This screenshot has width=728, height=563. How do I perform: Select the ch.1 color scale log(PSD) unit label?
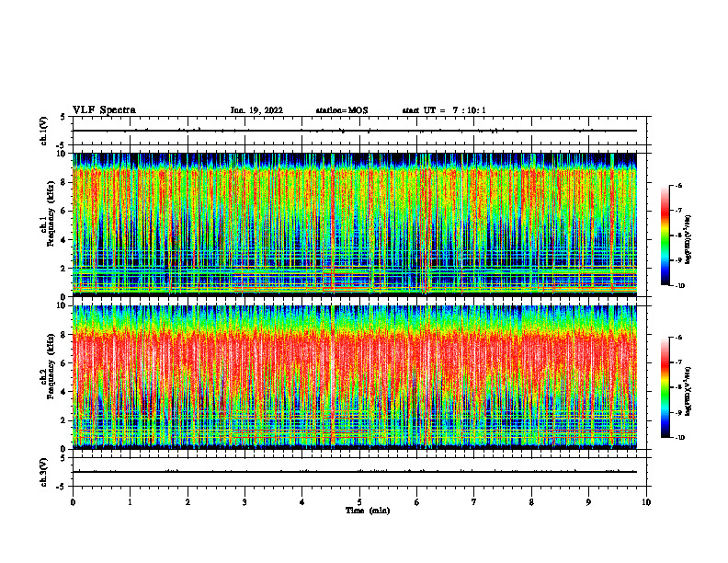(688, 240)
